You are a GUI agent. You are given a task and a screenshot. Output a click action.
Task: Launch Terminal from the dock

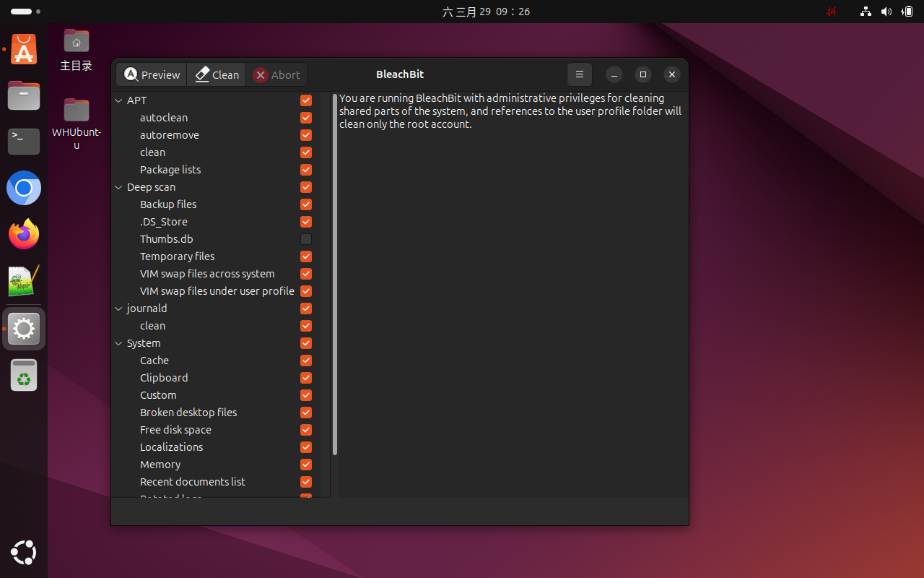(x=24, y=142)
